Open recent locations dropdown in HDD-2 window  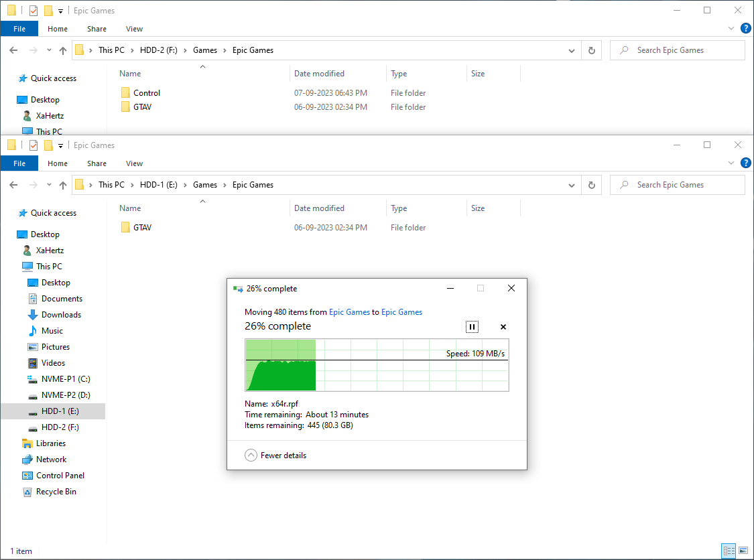pos(49,50)
